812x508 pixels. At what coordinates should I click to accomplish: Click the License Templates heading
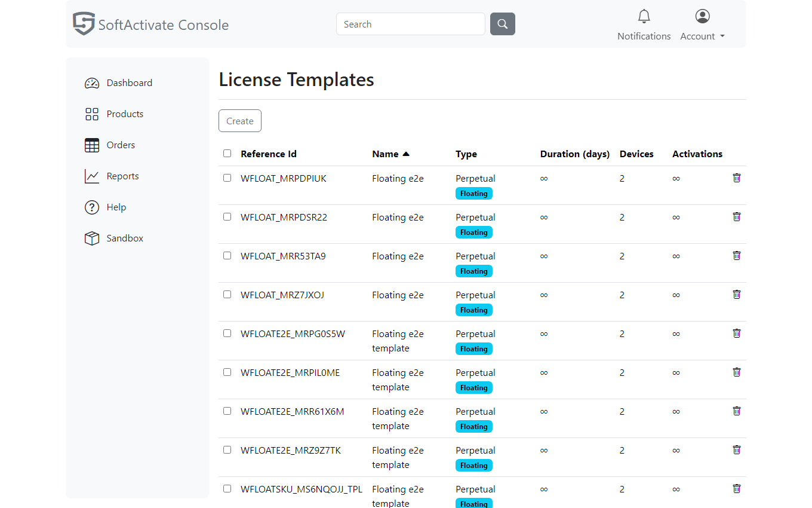tap(297, 79)
